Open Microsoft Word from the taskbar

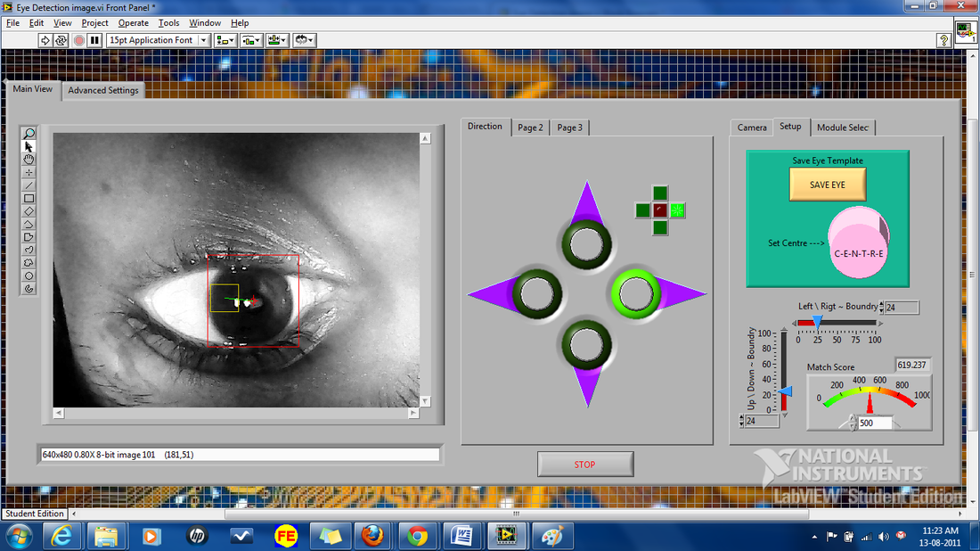click(461, 536)
